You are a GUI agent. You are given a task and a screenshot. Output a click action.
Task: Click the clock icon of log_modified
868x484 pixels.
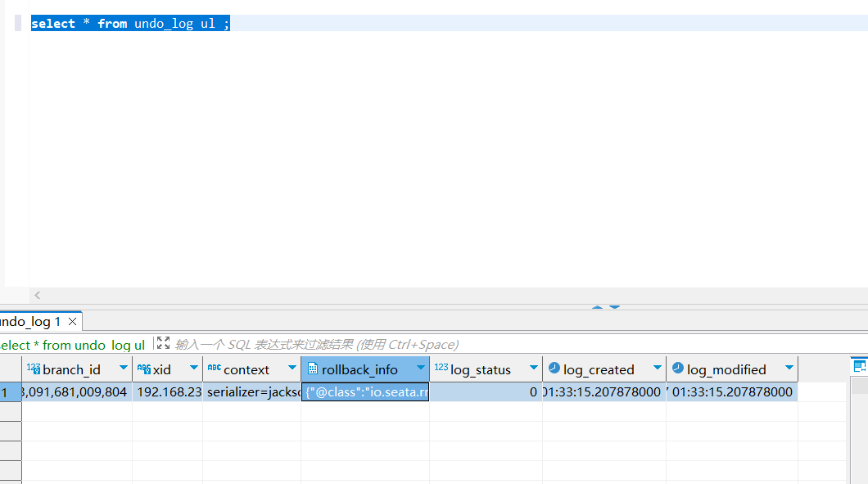coord(677,369)
